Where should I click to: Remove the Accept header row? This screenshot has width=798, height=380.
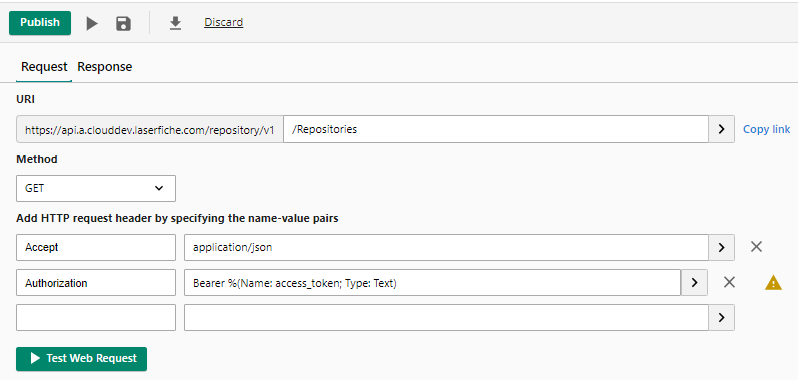click(756, 247)
